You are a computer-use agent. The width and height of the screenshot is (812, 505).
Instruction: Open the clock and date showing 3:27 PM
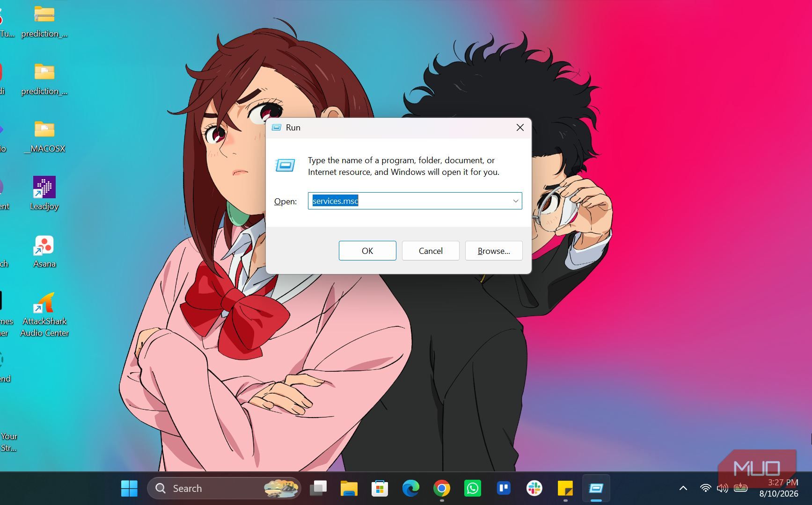pos(779,488)
